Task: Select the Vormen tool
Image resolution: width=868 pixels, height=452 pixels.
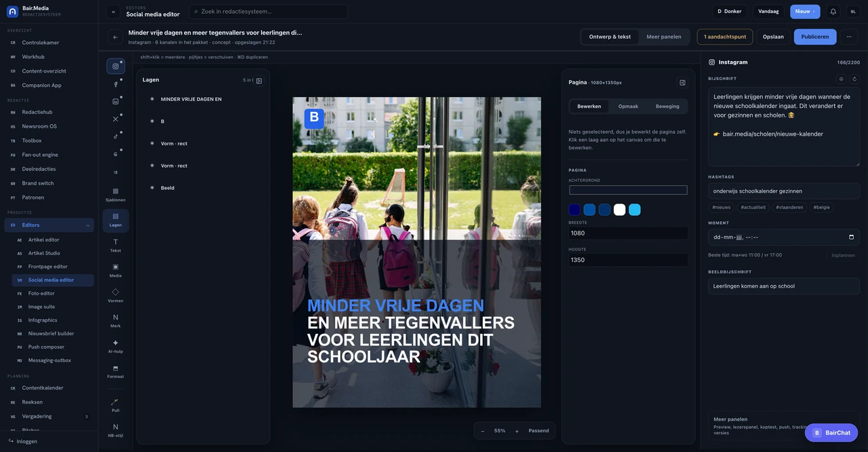Action: tap(115, 296)
